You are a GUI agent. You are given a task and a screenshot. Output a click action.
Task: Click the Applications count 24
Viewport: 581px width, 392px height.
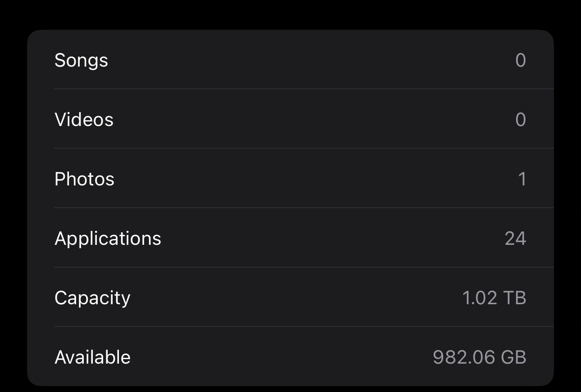tap(515, 239)
